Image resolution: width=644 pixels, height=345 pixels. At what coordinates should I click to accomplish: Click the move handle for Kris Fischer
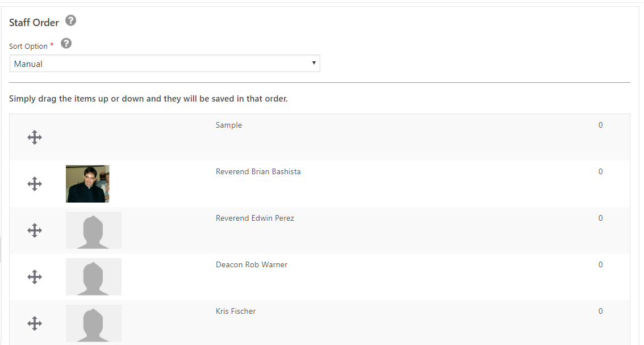tap(35, 323)
